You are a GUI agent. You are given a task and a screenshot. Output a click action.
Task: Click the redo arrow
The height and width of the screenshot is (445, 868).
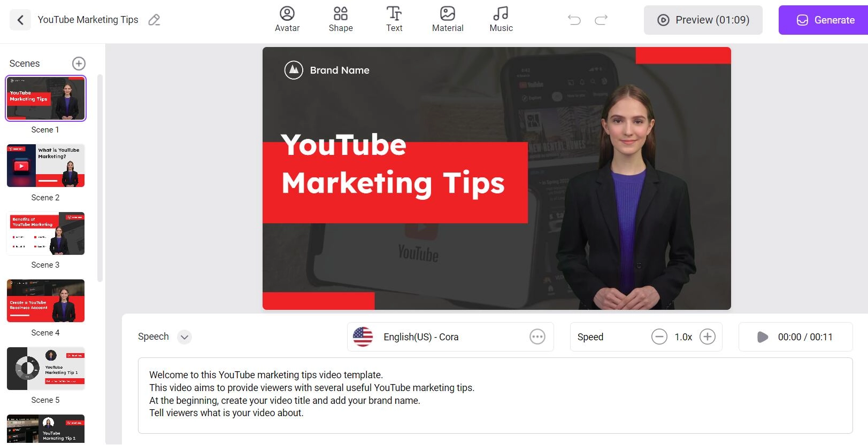(601, 20)
